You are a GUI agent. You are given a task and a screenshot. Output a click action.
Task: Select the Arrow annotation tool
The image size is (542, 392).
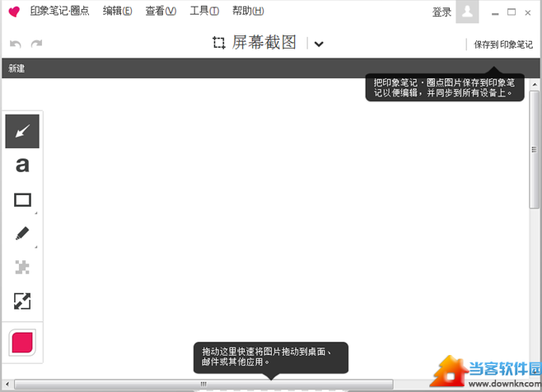click(22, 132)
